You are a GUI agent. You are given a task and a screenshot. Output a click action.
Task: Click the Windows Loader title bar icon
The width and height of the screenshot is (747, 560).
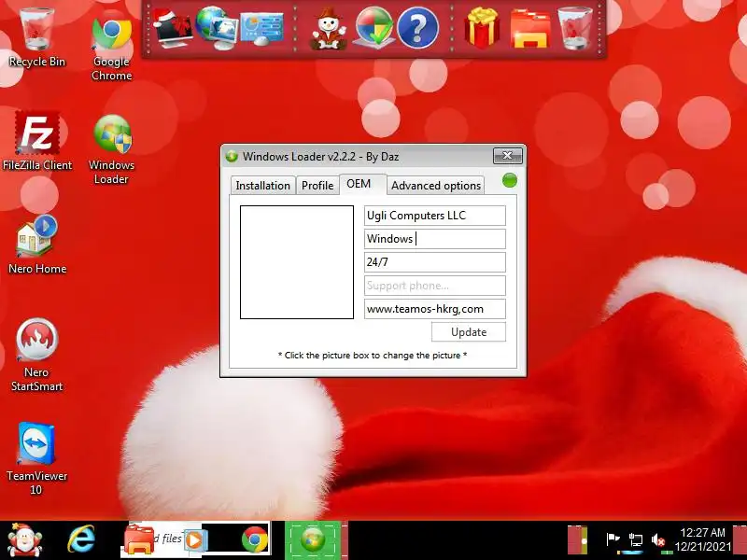(x=232, y=156)
